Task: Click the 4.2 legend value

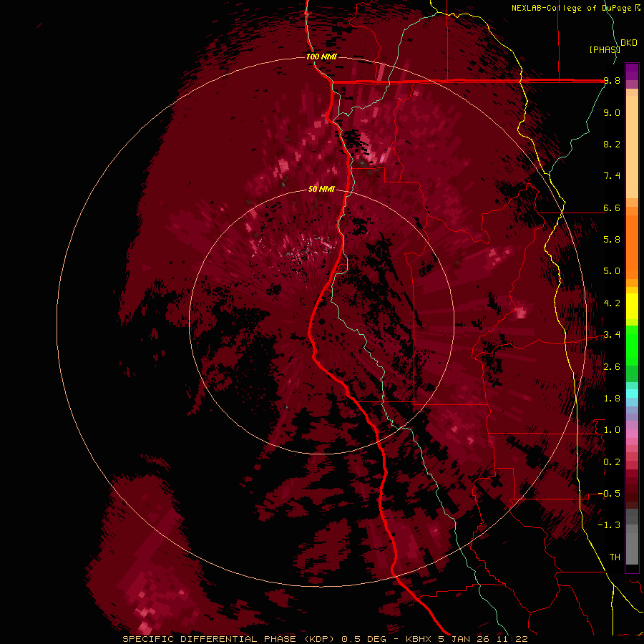Action: tap(612, 303)
